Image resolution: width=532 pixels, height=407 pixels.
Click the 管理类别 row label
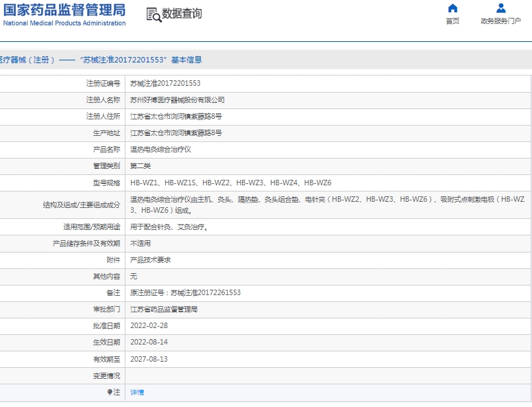coord(106,166)
